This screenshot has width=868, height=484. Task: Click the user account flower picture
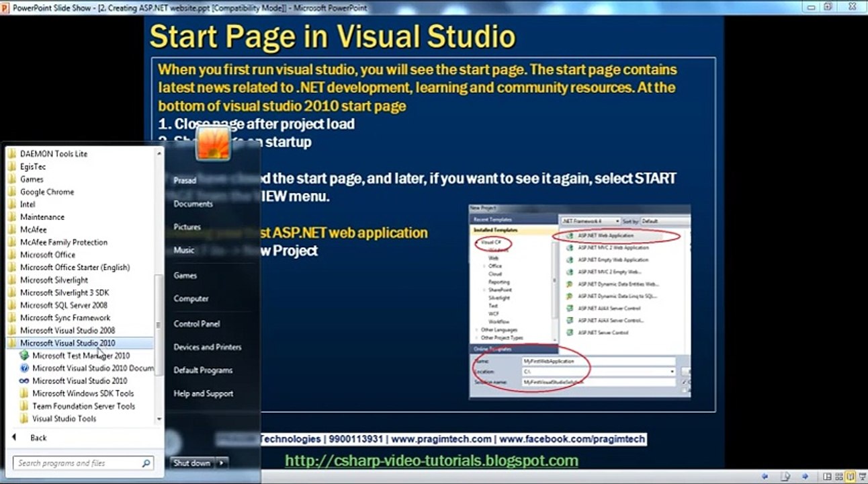[213, 143]
